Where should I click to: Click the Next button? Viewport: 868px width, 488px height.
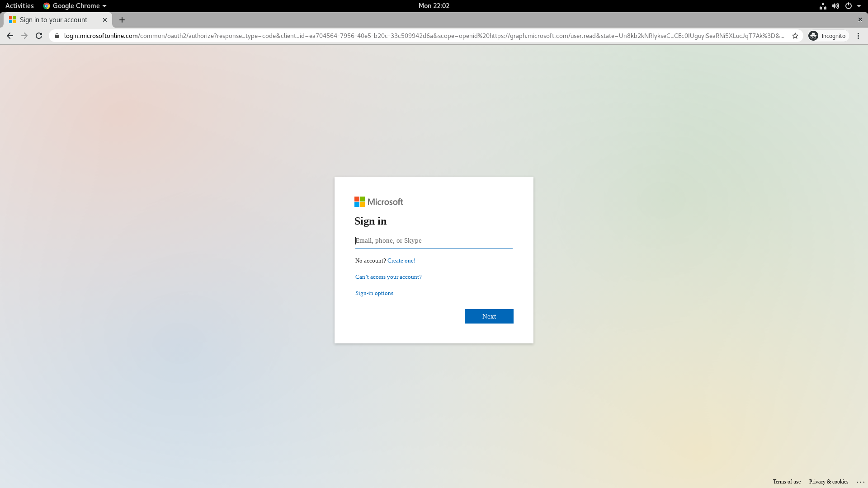[x=489, y=316]
